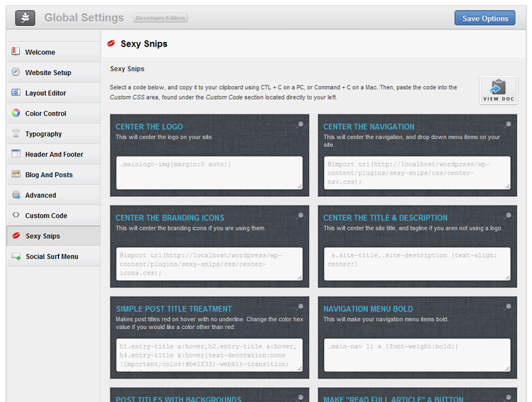This screenshot has height=402, width=532.
Task: Click magnifier icon on Center The Title & Description card
Action: (x=507, y=216)
